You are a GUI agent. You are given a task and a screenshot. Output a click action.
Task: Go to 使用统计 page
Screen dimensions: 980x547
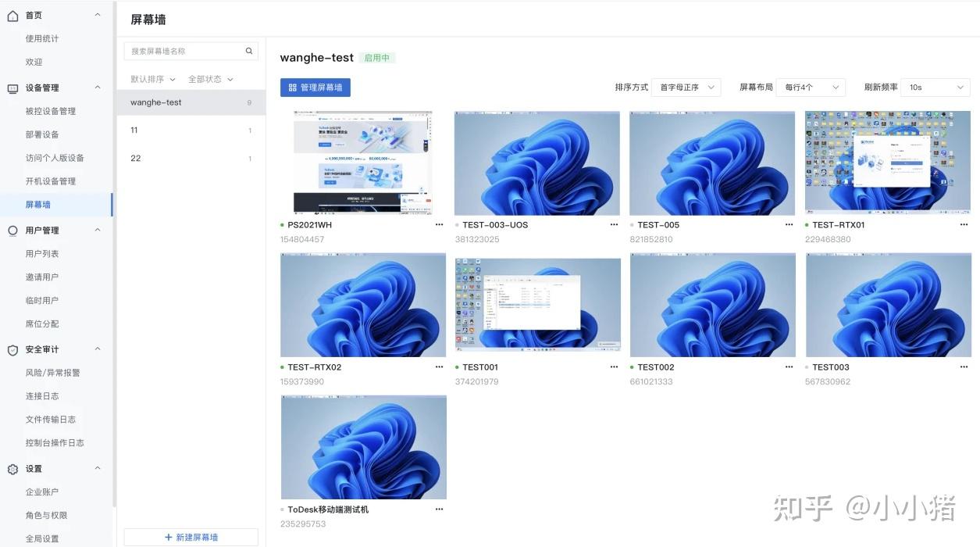click(x=42, y=38)
